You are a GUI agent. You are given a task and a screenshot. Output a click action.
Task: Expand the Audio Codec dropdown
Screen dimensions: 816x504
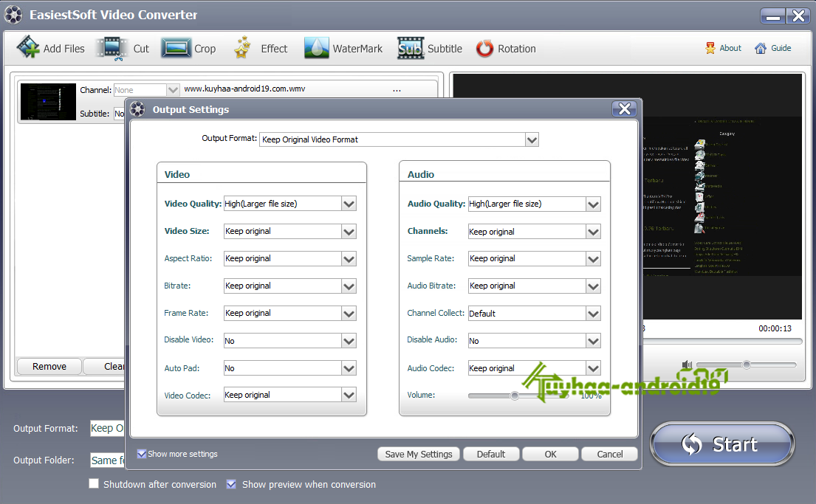(x=593, y=368)
